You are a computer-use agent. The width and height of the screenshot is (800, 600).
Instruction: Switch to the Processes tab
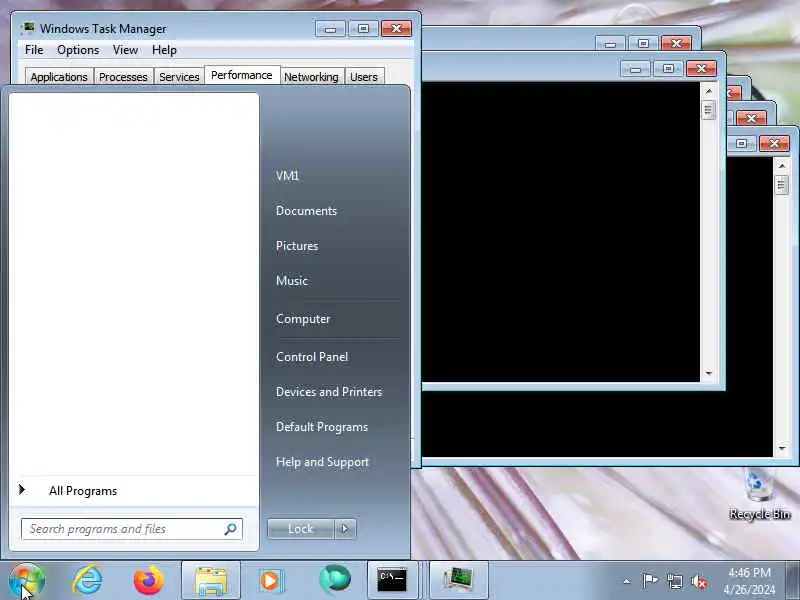click(123, 77)
